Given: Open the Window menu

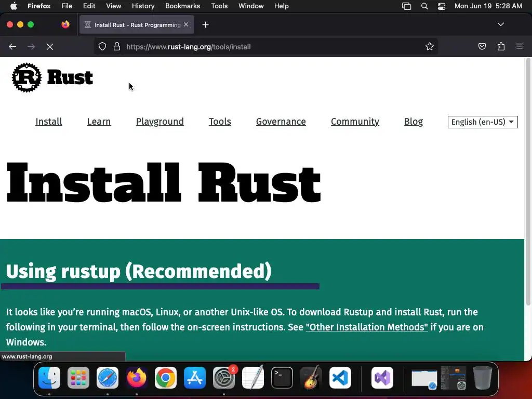Looking at the screenshot, I should [x=251, y=6].
